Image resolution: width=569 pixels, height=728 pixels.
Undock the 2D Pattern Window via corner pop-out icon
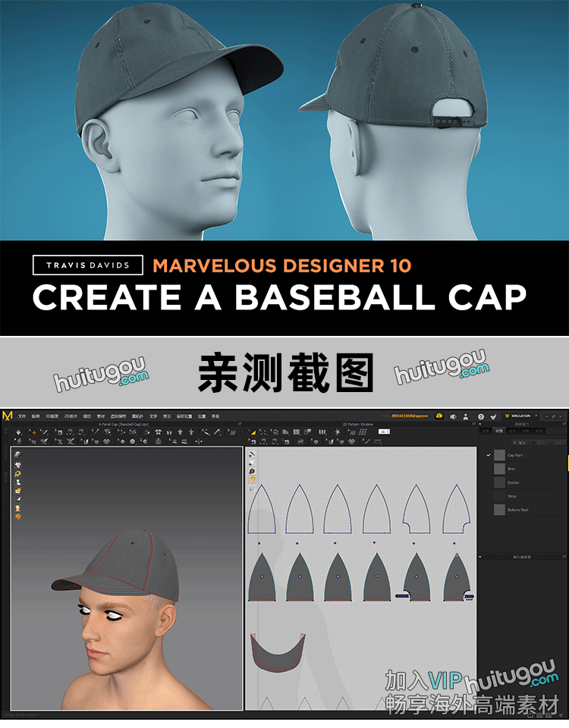click(473, 423)
